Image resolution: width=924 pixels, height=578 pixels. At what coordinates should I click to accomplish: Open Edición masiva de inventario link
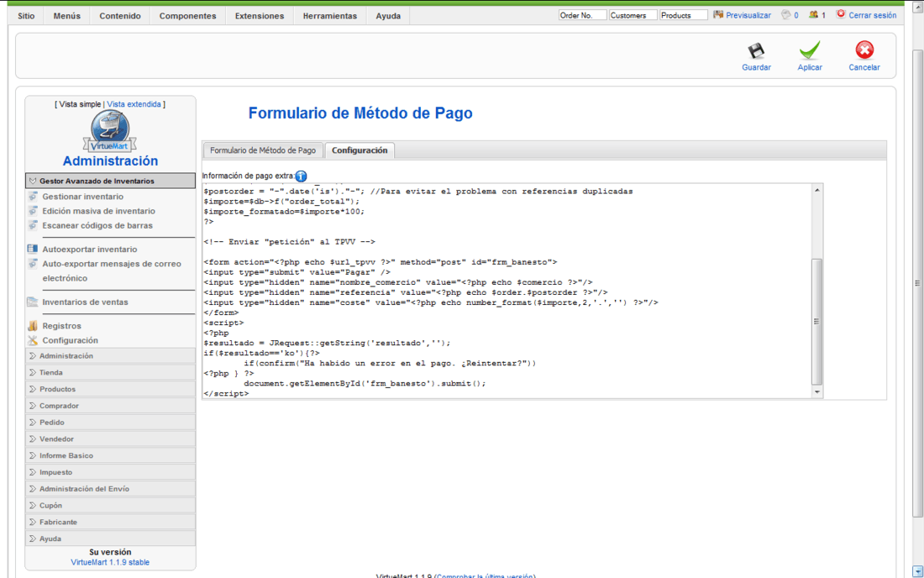point(99,211)
